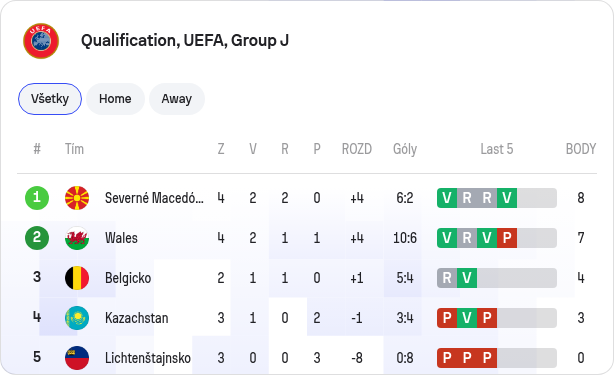Click the red P result in Wales form
This screenshot has width=614, height=375.
pos(507,238)
